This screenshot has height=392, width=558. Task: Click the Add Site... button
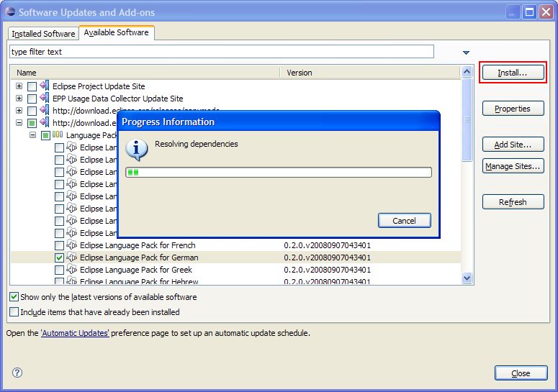tap(513, 145)
